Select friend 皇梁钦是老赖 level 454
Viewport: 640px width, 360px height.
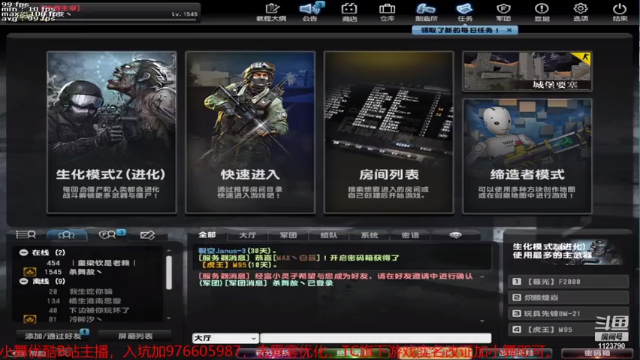coord(90,263)
